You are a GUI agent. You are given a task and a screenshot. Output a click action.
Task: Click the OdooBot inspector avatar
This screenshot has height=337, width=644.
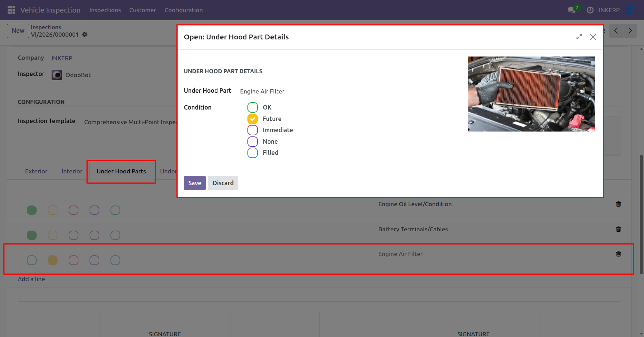pos(57,75)
